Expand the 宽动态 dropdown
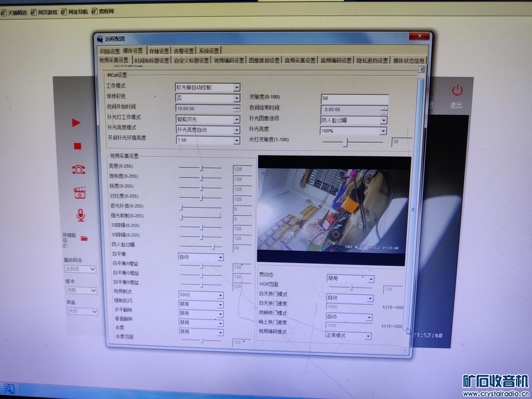532x399 pixels. (371, 279)
